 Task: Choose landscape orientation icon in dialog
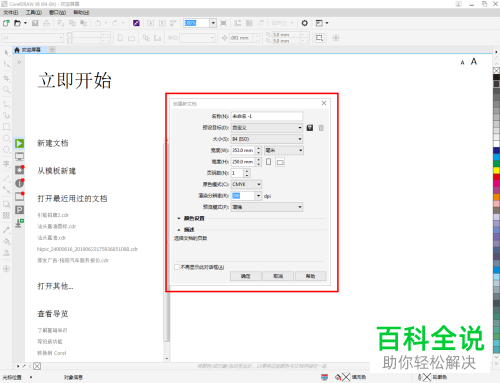(x=280, y=162)
